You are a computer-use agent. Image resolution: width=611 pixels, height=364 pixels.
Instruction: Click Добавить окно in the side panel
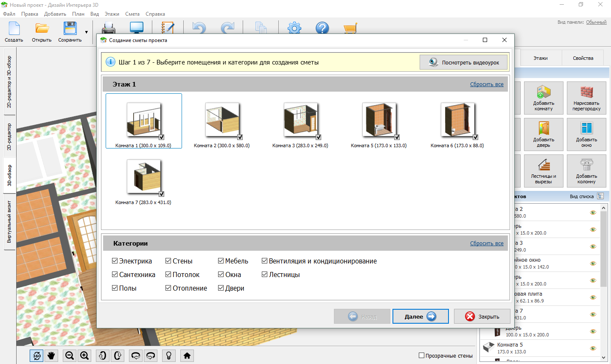[586, 134]
